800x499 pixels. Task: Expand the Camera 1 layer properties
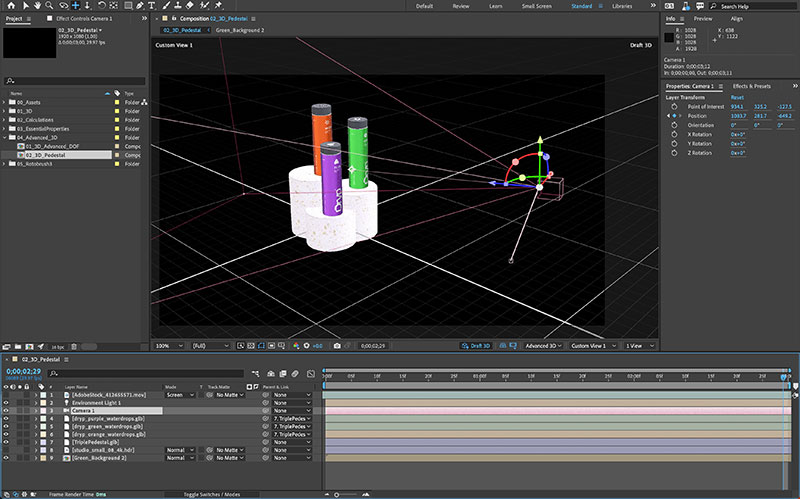tap(36, 411)
